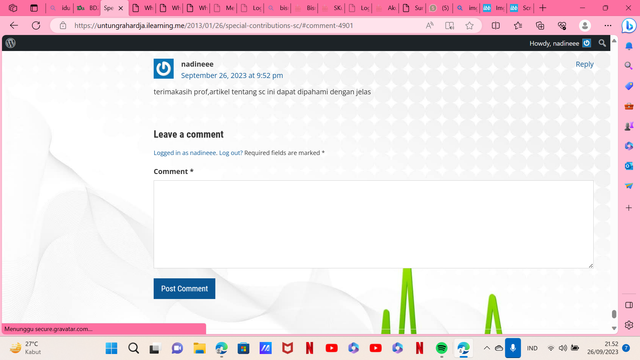Open the Favorites list

click(x=518, y=25)
